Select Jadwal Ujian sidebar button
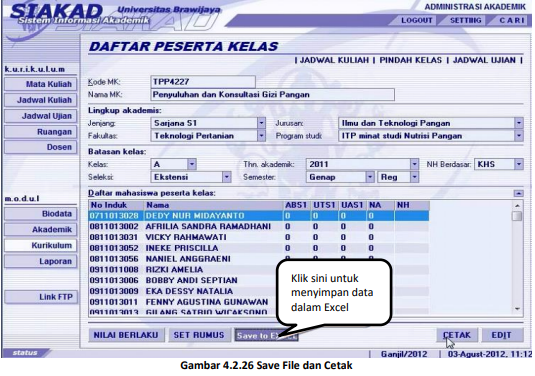 pyautogui.click(x=41, y=116)
